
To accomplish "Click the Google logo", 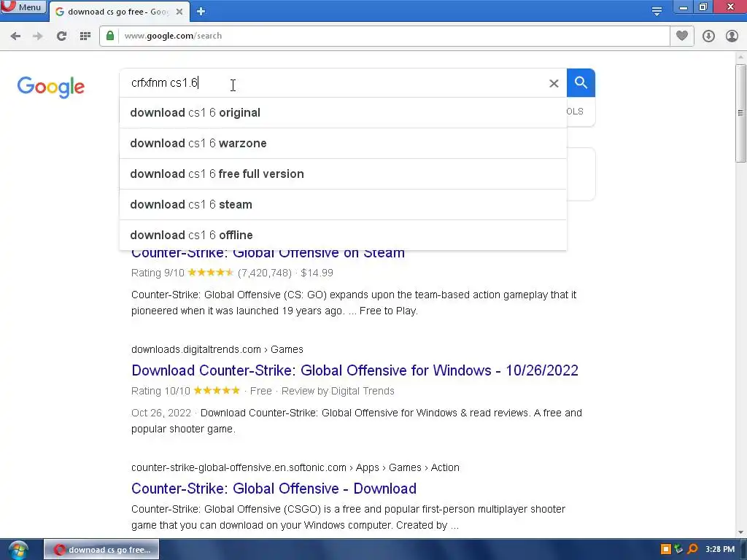I will pyautogui.click(x=51, y=87).
